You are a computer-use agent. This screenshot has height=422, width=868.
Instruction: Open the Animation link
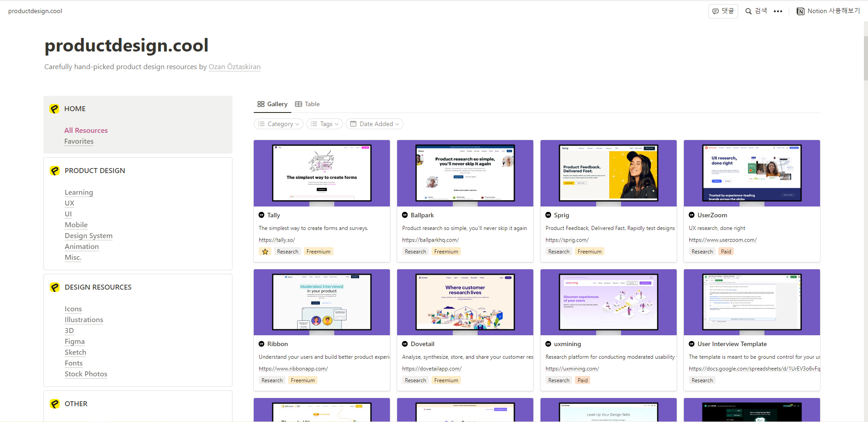pos(82,247)
